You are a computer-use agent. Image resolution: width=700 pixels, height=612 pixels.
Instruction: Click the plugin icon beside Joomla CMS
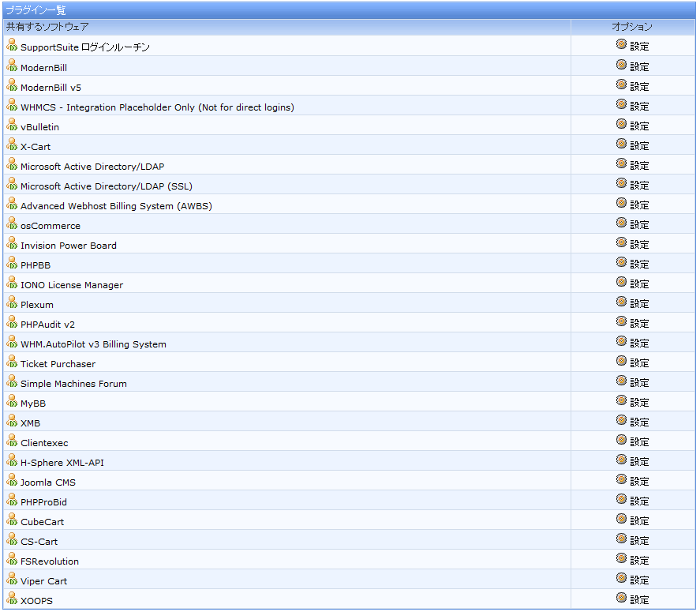pyautogui.click(x=12, y=480)
